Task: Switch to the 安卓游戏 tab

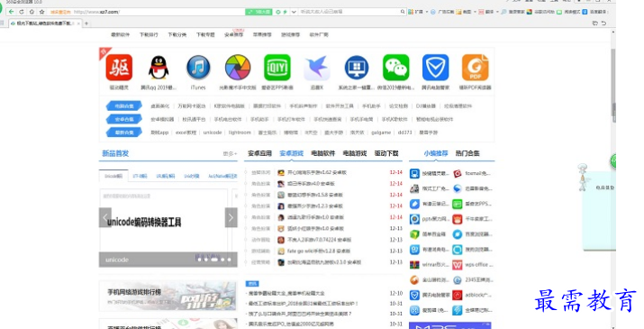Action: click(291, 153)
